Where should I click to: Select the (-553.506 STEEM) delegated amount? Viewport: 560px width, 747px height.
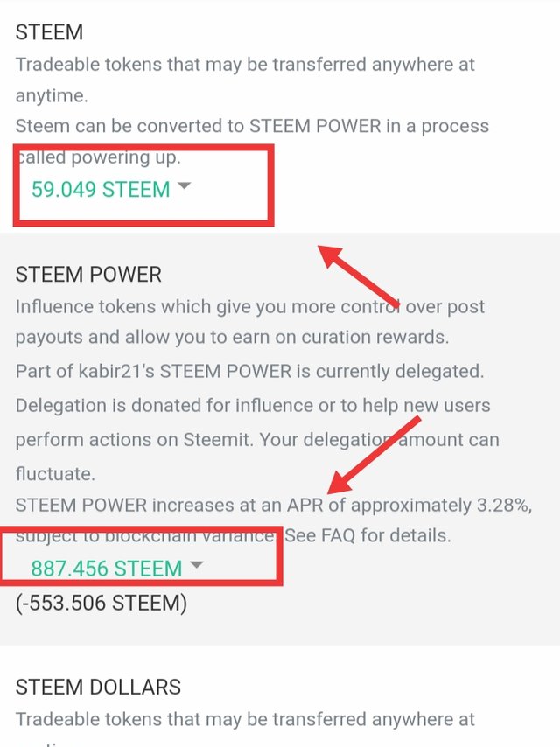(101, 603)
